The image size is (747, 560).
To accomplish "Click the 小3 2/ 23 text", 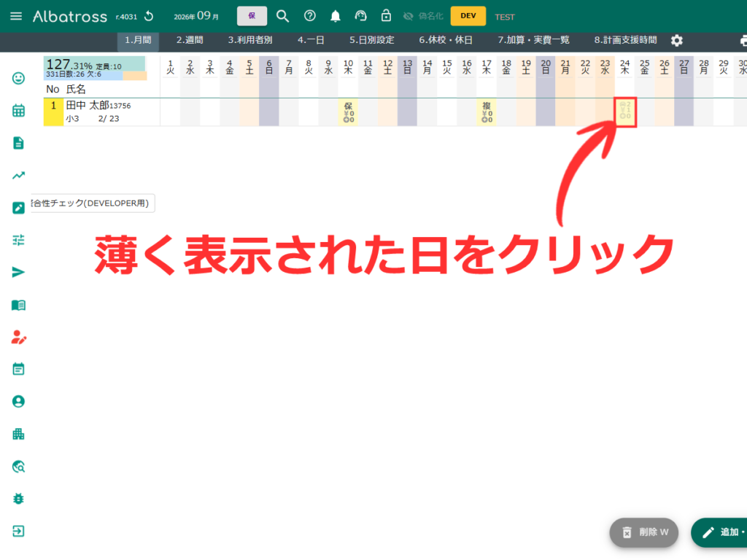I will (93, 119).
